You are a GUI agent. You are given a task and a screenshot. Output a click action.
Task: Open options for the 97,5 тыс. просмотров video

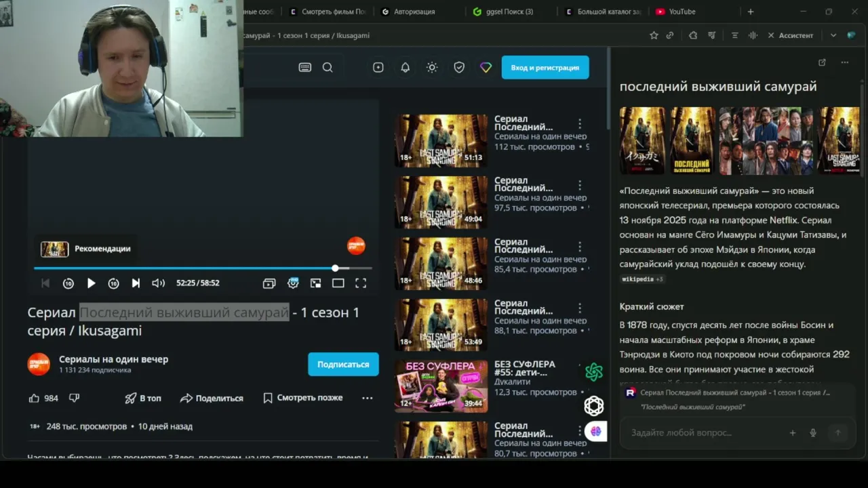pos(579,186)
